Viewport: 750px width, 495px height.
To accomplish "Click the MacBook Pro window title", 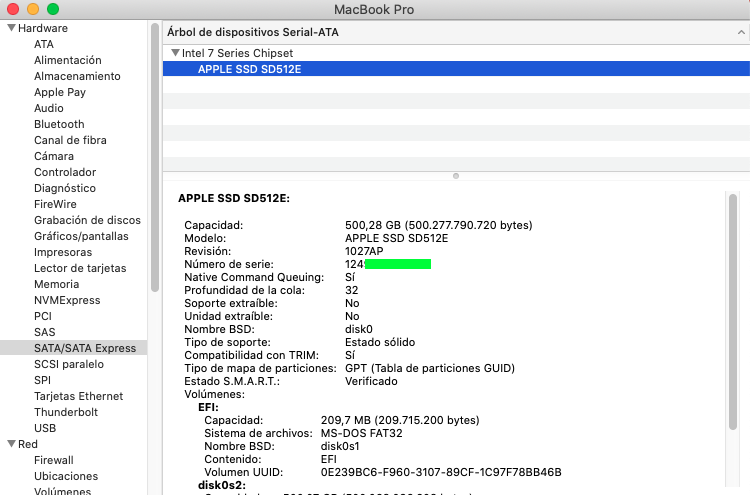I will [x=374, y=10].
